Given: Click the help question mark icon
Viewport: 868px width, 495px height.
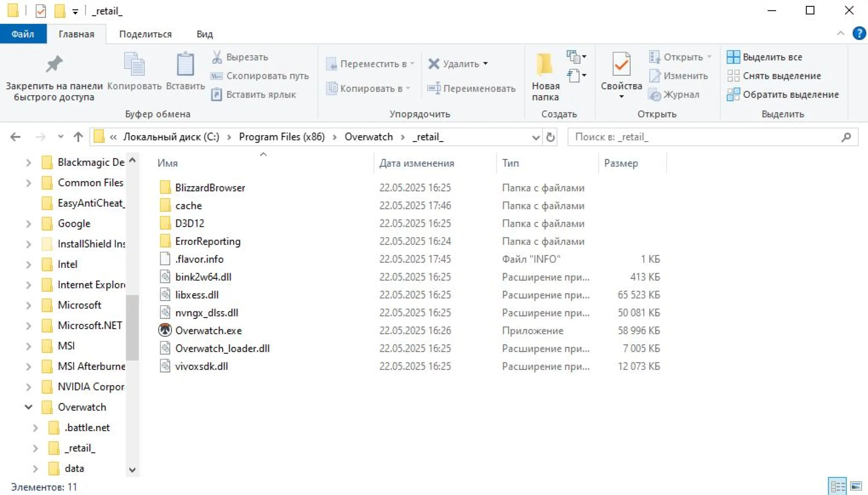Looking at the screenshot, I should pyautogui.click(x=859, y=34).
